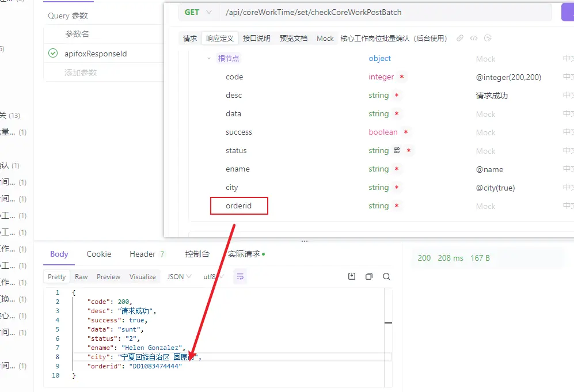Switch to the 请求 tab
The width and height of the screenshot is (574, 392).
tap(190, 38)
